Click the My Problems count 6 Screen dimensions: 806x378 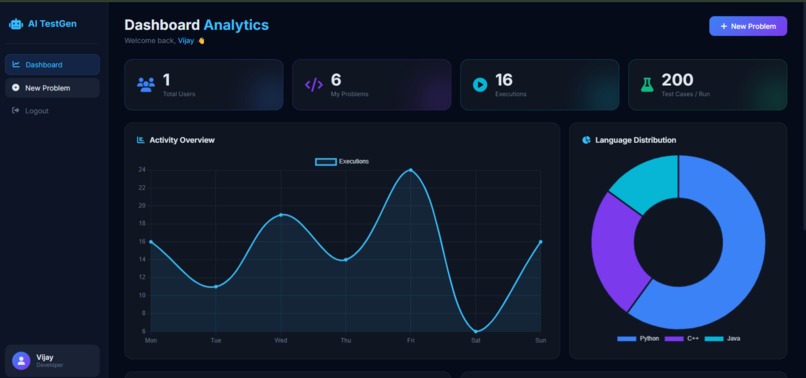(x=336, y=80)
